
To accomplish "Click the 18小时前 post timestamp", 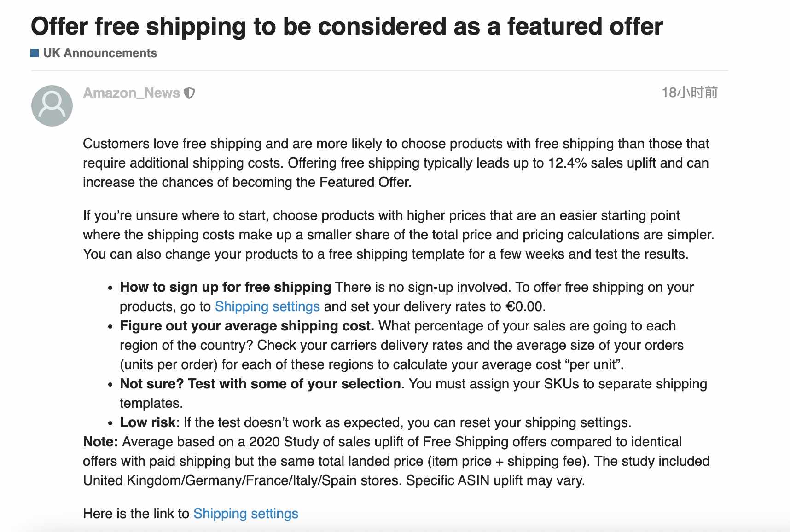I will 690,93.
